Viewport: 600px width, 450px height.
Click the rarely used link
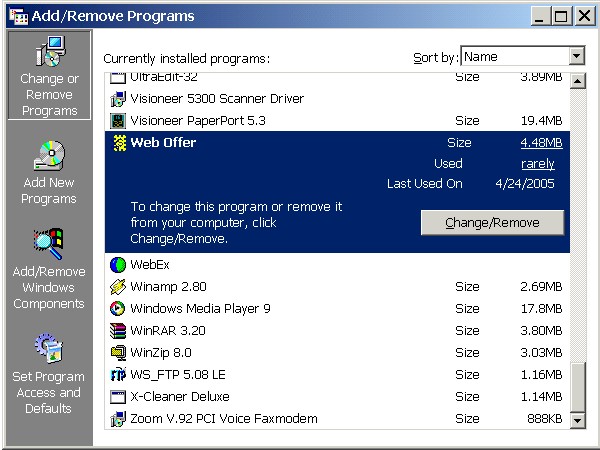tap(538, 164)
